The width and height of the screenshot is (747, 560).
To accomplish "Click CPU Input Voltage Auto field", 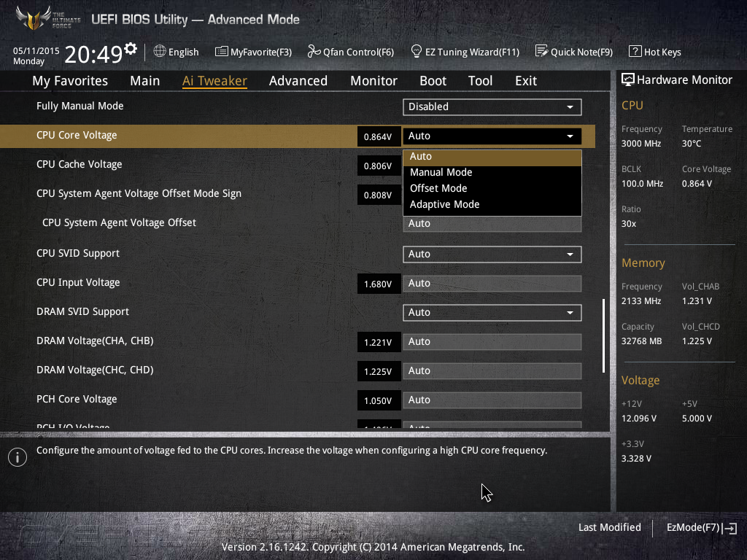I will pos(492,284).
